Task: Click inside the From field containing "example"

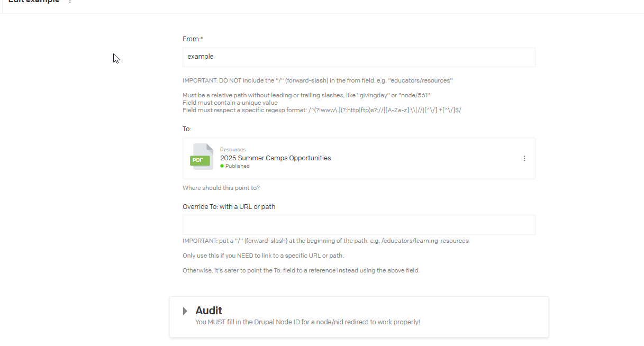Action: coord(358,57)
